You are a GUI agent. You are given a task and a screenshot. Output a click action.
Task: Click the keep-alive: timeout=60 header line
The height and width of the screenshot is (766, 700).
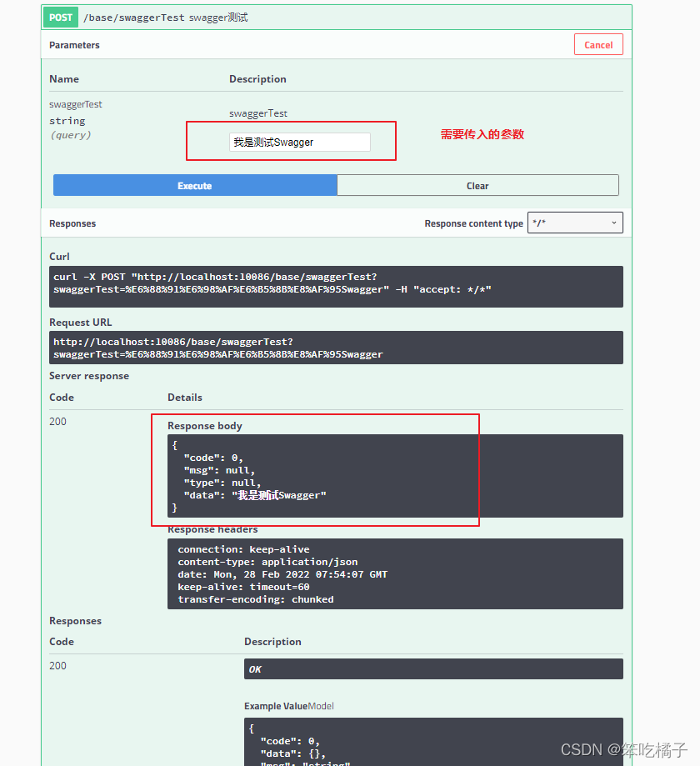tap(244, 587)
